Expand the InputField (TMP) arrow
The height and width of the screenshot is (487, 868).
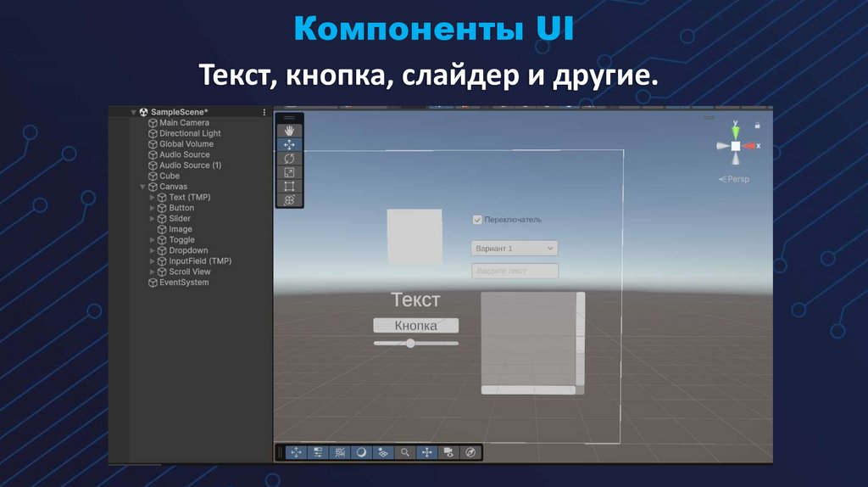[x=153, y=261]
